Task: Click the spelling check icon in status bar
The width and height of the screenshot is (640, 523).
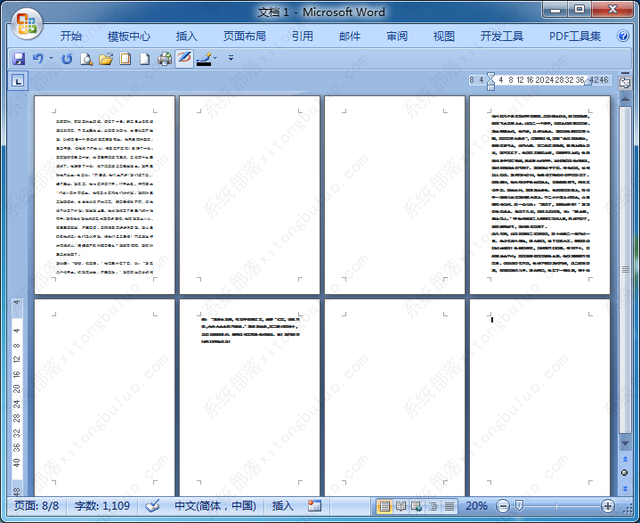Action: [x=153, y=506]
